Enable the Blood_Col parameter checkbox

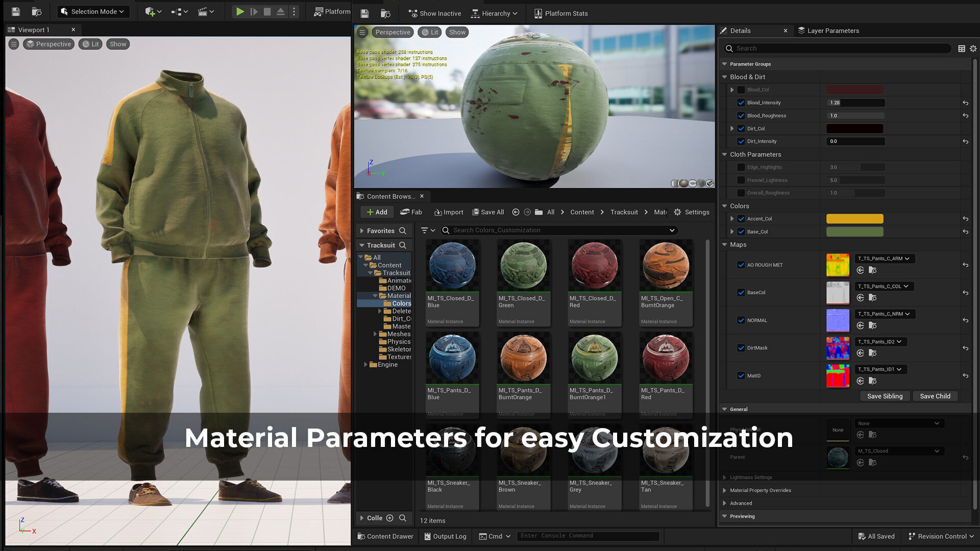(741, 90)
